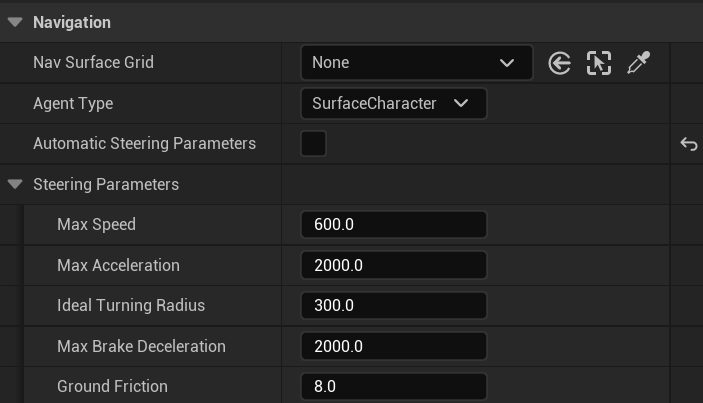Collapse the Navigation section

click(15, 22)
